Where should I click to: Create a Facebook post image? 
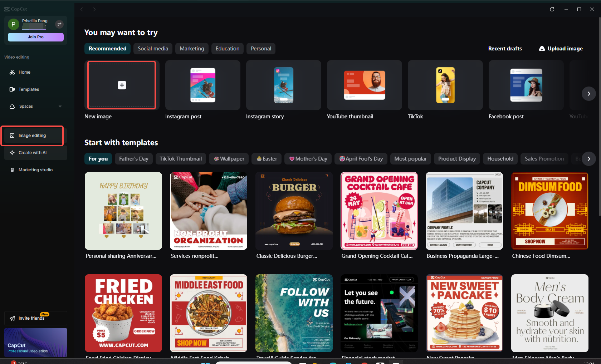(526, 85)
